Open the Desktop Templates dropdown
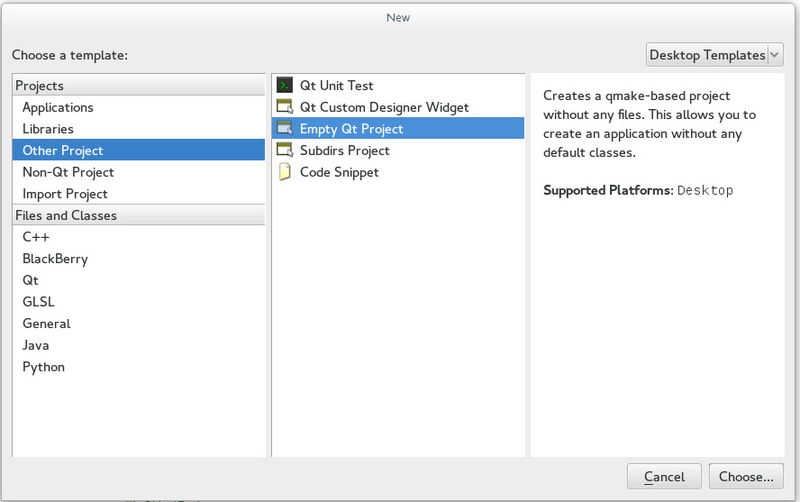This screenshot has width=800, height=502. 714,55
